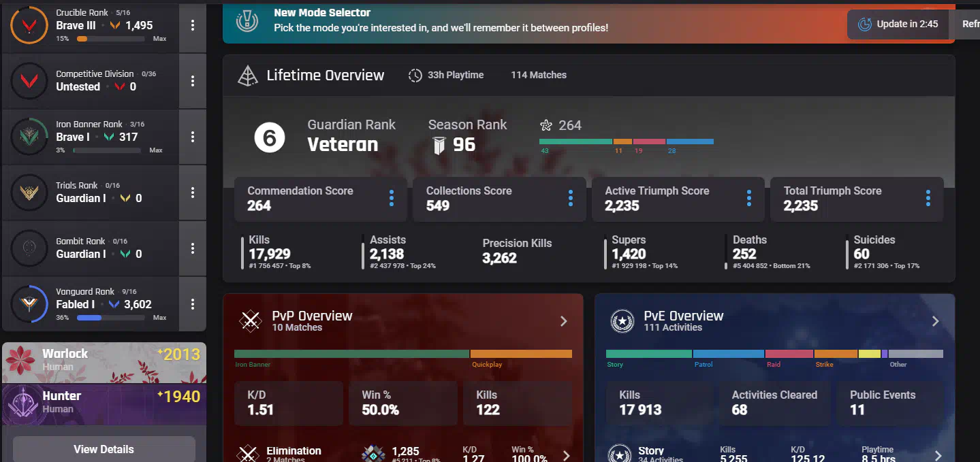Open Trials Rank options menu

(193, 193)
